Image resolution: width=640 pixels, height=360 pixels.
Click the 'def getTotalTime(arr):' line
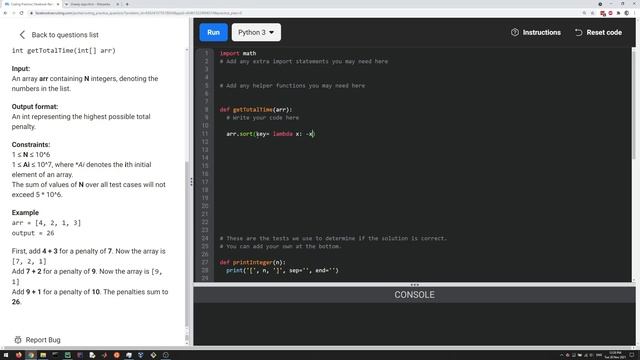coord(256,110)
